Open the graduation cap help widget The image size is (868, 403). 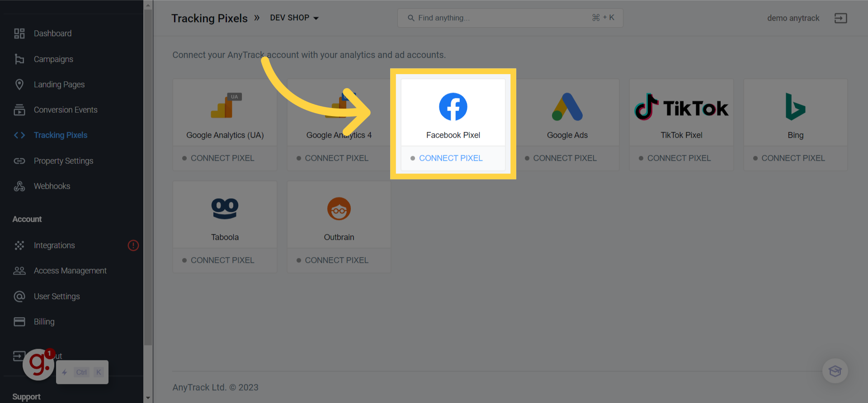[x=835, y=371]
